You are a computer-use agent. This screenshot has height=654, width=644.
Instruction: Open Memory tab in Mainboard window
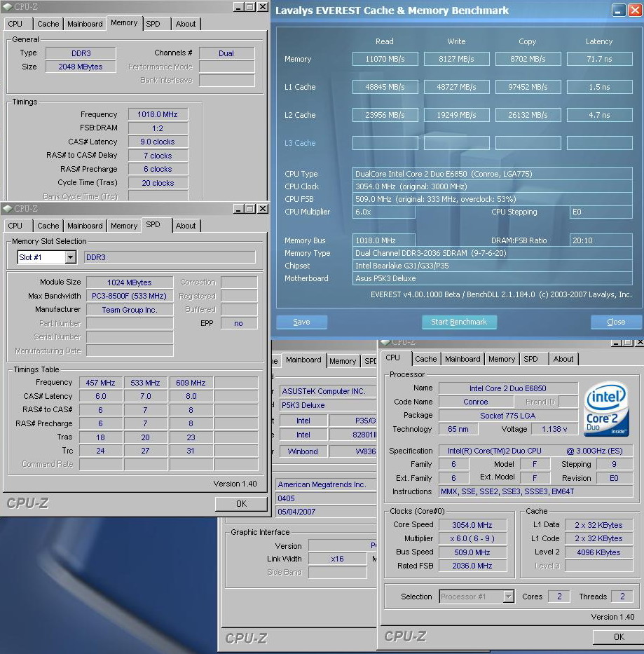pyautogui.click(x=343, y=361)
